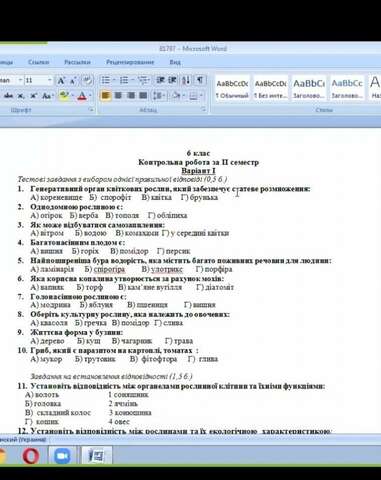Open the Change Case (Aa) dropdown
Viewport: 381px width, 480px height.
click(47, 96)
